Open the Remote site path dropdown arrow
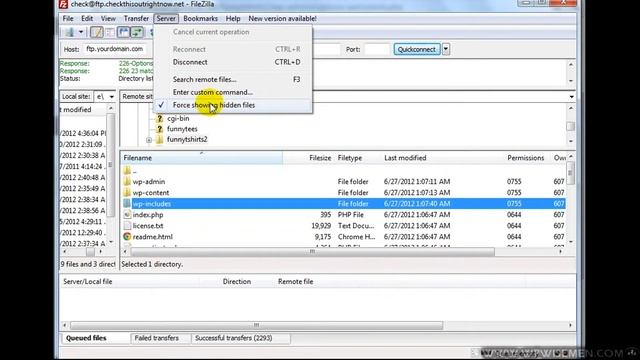The height and width of the screenshot is (360, 640). pyautogui.click(x=571, y=97)
